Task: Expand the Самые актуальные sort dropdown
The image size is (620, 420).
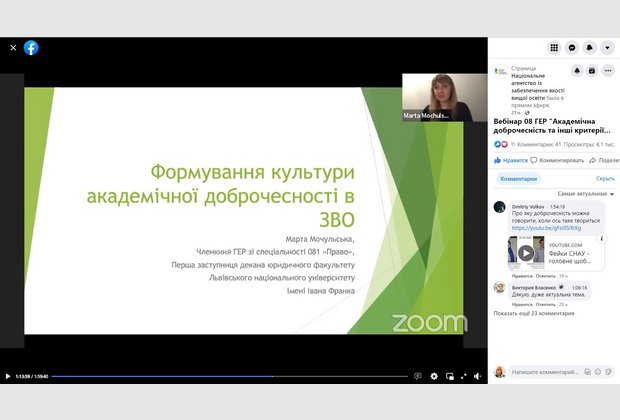Action: point(585,192)
